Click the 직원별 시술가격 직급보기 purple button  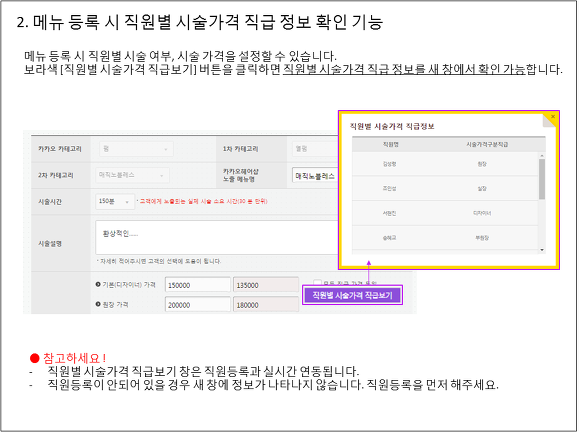point(352,296)
